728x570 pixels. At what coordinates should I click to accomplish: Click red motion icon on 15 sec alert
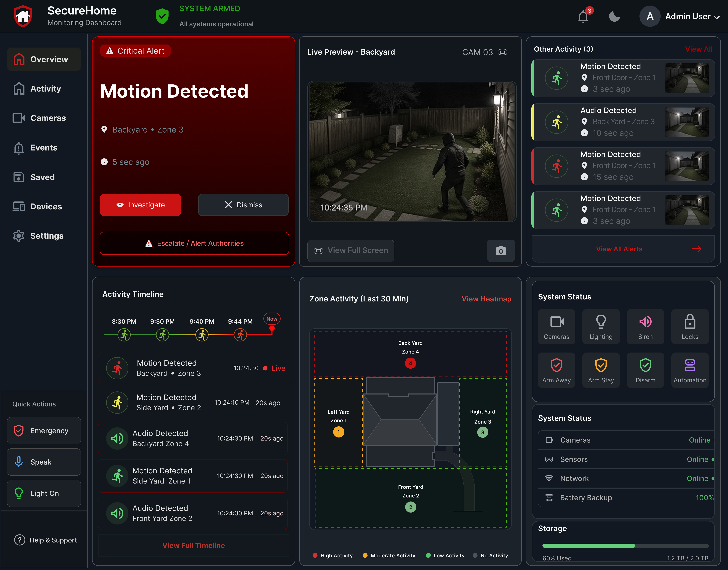click(556, 166)
